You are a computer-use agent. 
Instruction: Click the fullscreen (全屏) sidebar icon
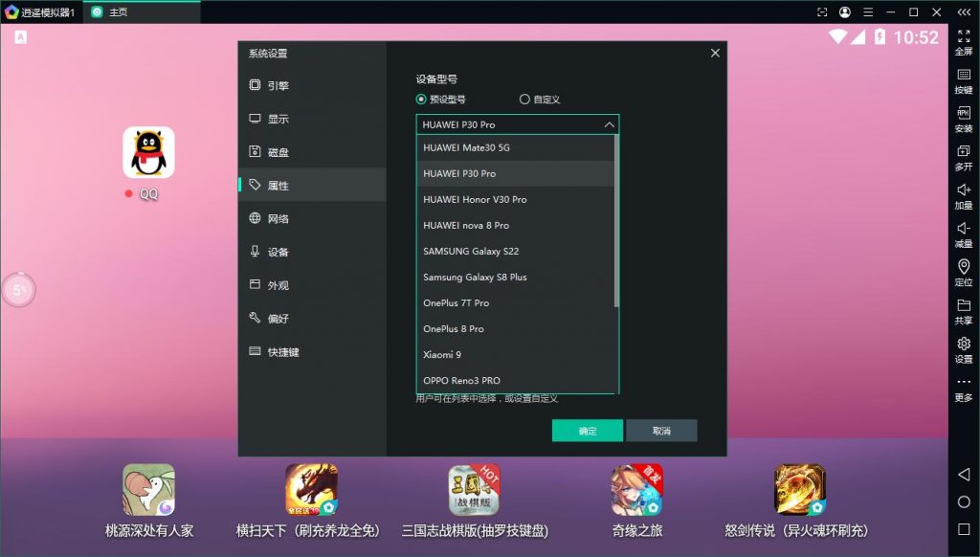pos(964,41)
